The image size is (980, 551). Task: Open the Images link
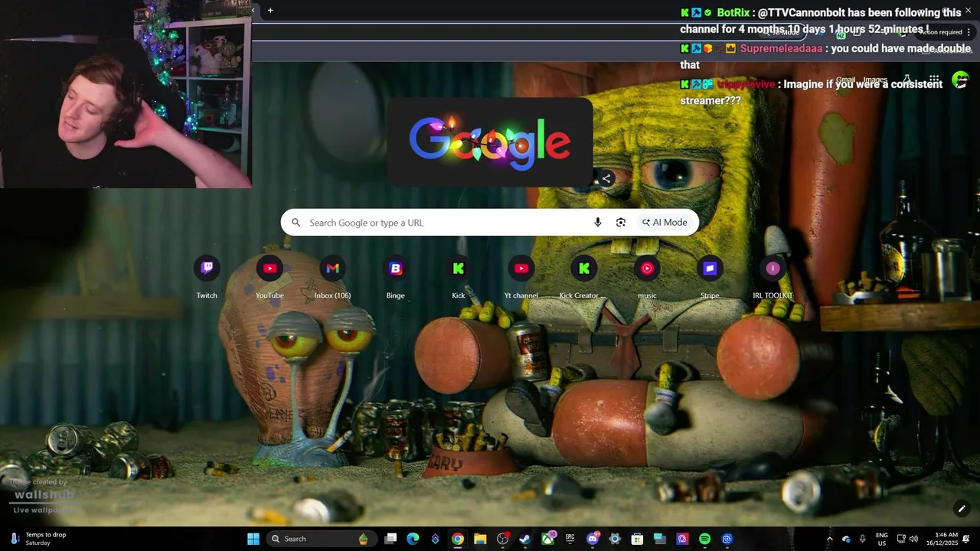(875, 80)
